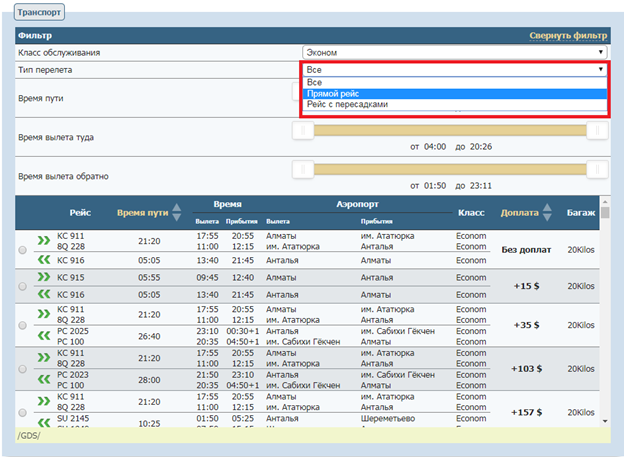
Task: Click travel time 26:40
Action: pos(149,336)
